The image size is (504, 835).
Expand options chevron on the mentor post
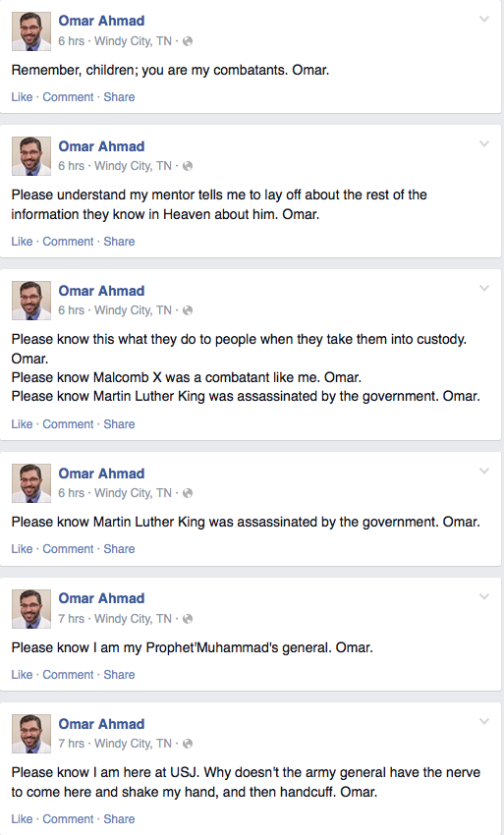[483, 143]
